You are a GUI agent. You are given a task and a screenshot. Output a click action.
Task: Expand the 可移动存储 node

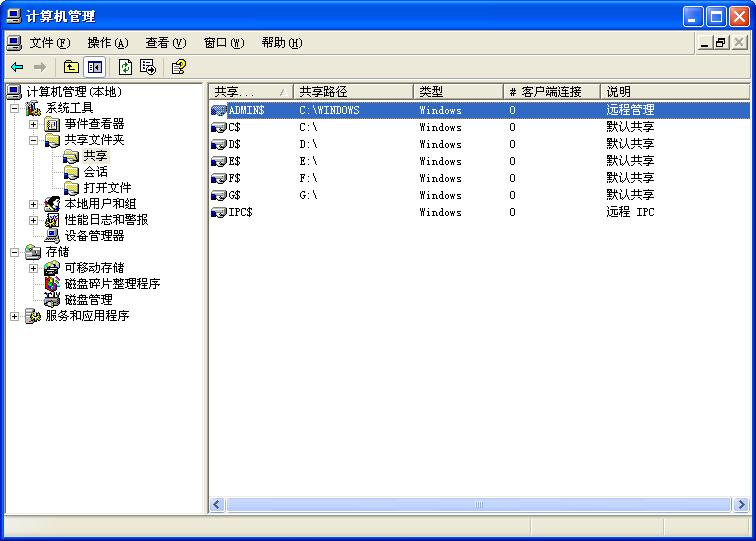[x=33, y=268]
